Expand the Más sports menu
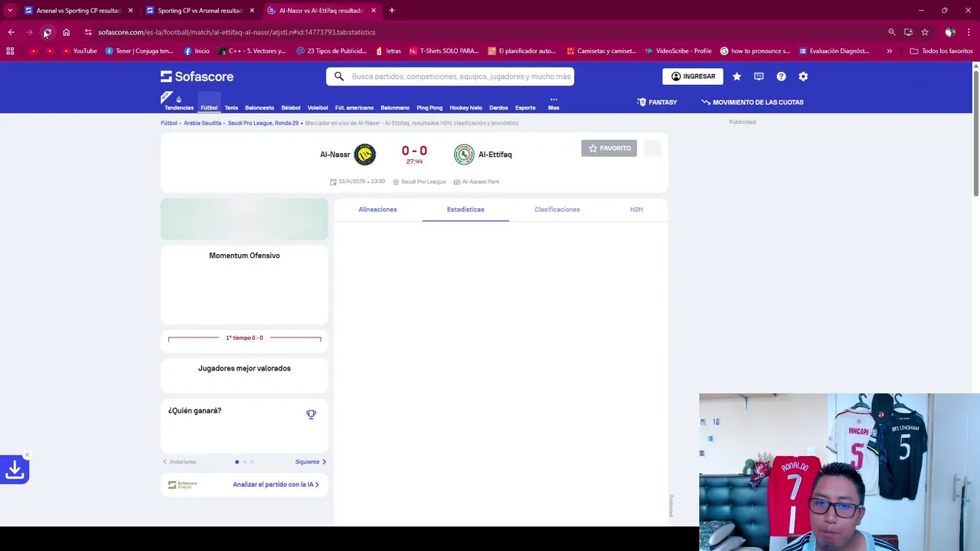This screenshot has width=980, height=551. coord(554,103)
